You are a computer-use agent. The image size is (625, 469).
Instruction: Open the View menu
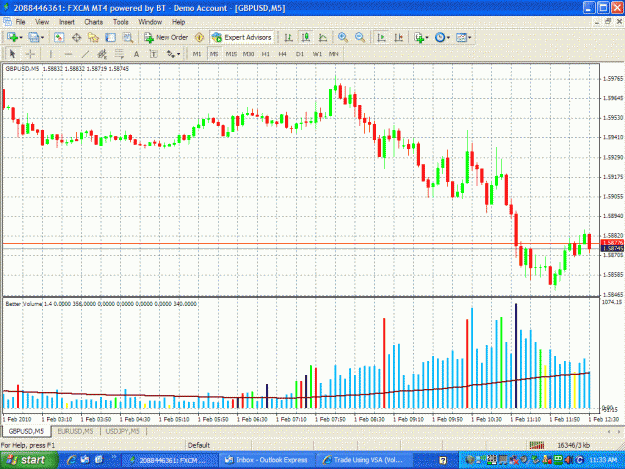point(42,22)
